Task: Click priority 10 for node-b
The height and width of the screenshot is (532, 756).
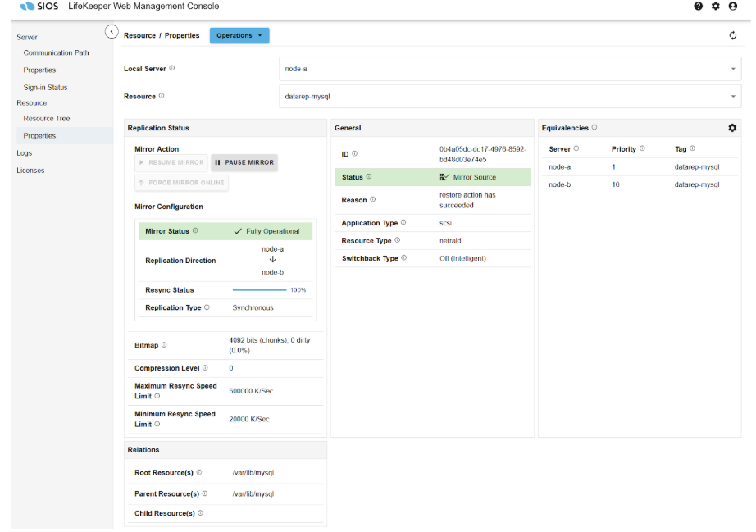Action: 616,184
